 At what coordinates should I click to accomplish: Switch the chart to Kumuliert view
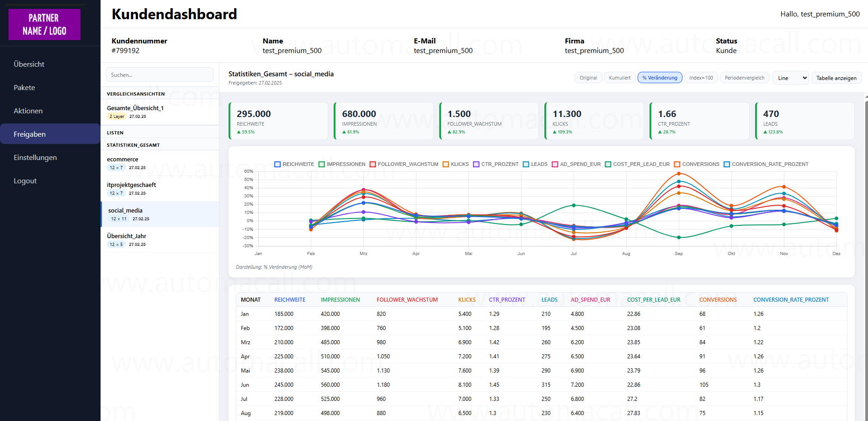[619, 78]
